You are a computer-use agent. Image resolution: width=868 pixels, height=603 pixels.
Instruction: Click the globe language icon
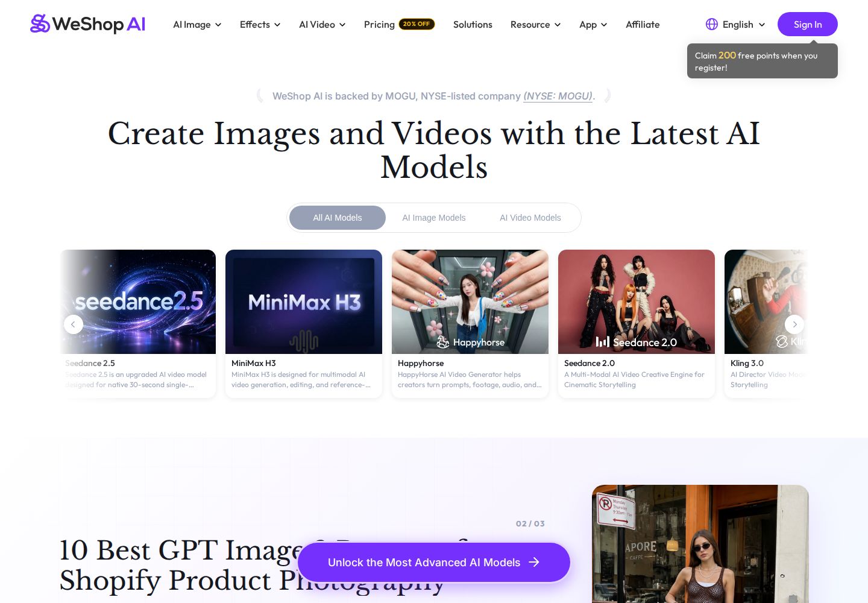(712, 24)
